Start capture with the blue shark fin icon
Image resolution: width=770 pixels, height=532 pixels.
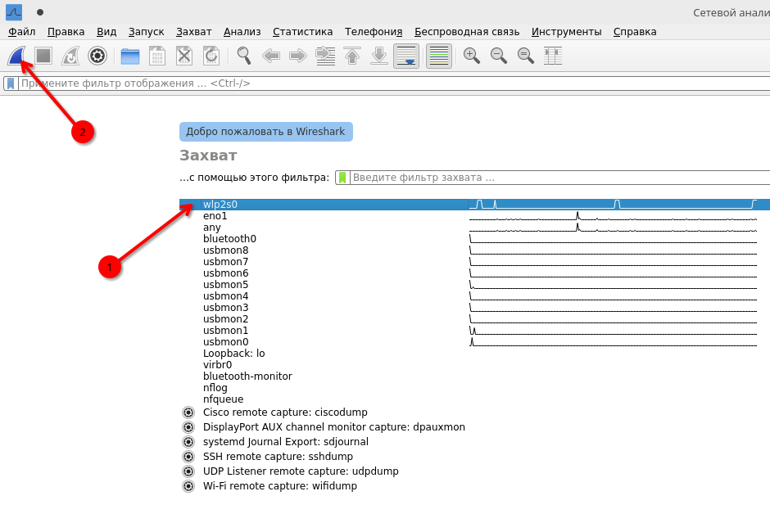(16, 56)
